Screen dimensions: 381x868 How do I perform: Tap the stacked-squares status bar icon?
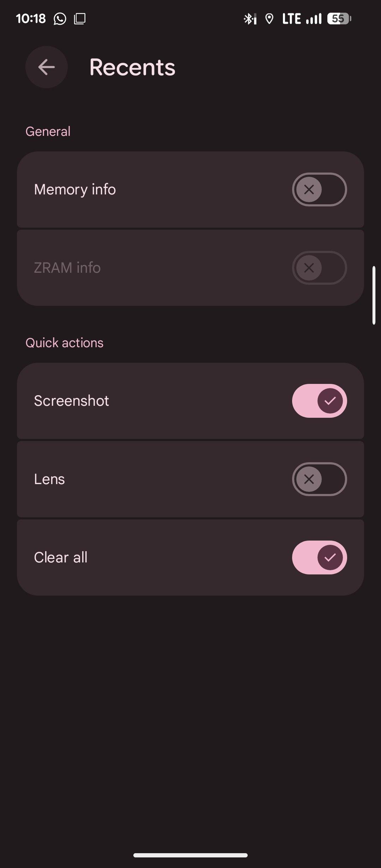tap(80, 19)
